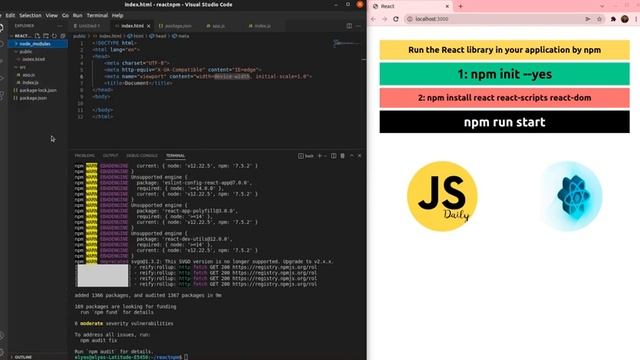Click the Document title line in editor

point(137,83)
